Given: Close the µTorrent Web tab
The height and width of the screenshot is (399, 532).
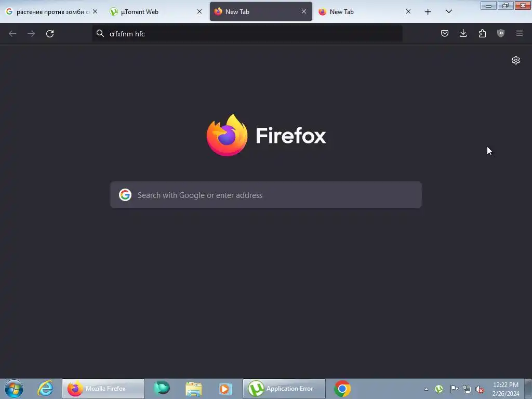Looking at the screenshot, I should 199,11.
